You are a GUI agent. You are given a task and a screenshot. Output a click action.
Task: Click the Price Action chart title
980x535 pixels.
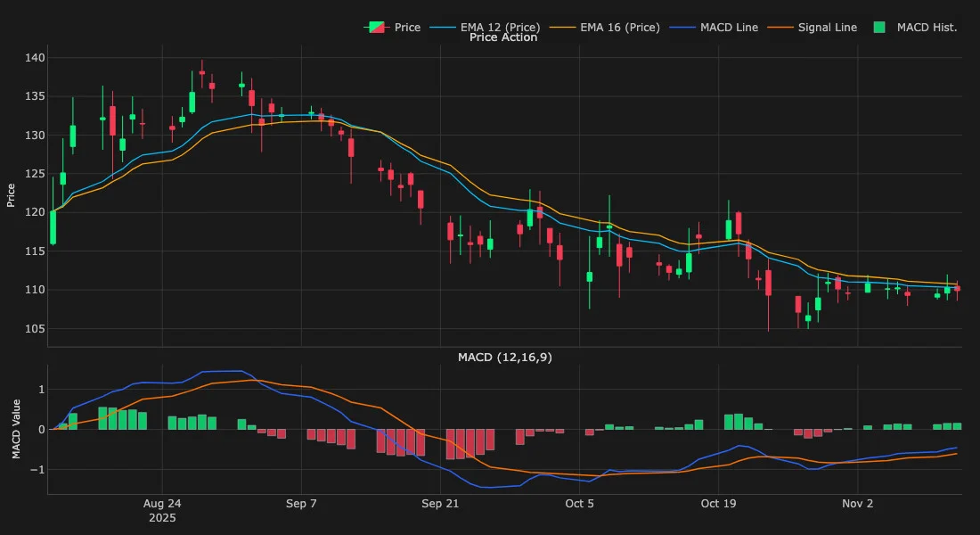(x=503, y=37)
